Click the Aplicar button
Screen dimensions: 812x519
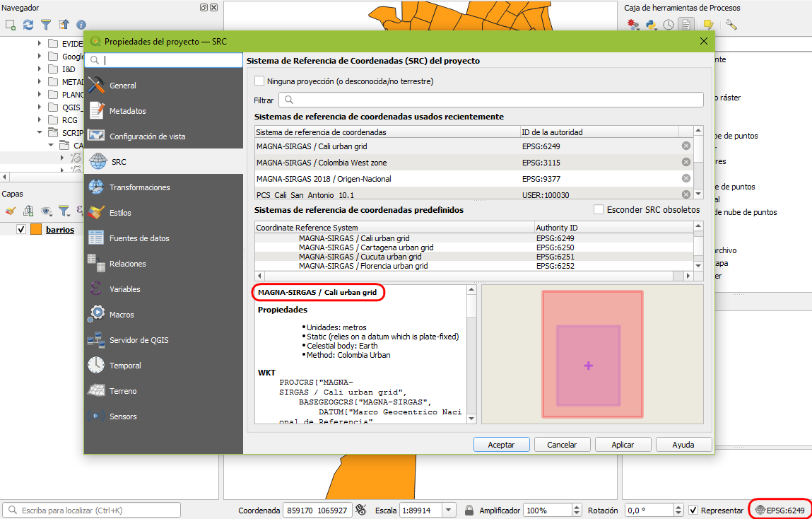click(x=623, y=445)
